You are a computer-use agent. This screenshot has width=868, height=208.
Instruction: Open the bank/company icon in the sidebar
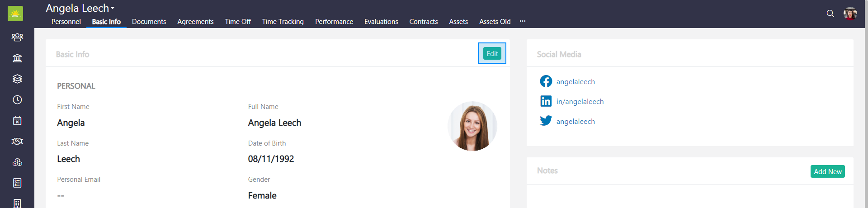(x=17, y=58)
